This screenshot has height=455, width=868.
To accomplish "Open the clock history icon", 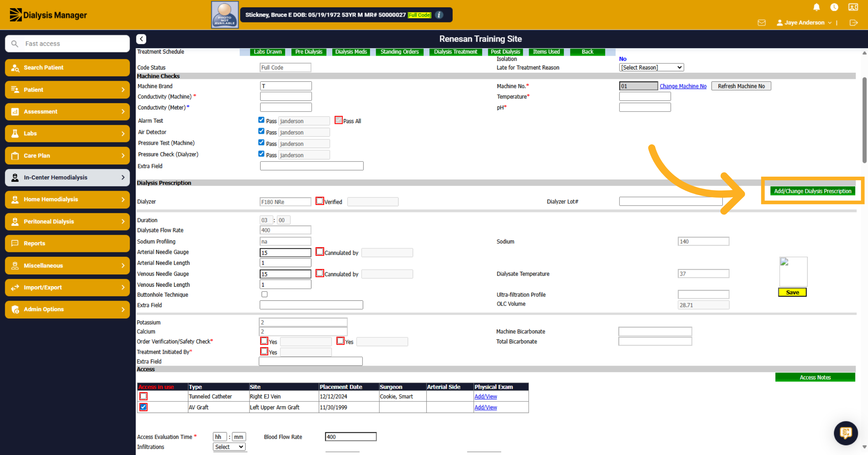I will 834,7.
